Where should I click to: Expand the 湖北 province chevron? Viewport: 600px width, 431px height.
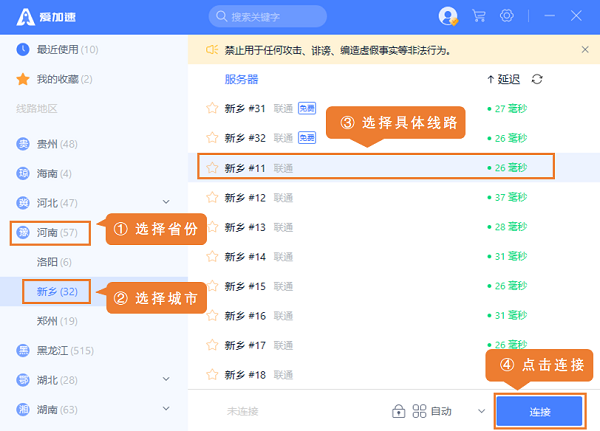coord(166,379)
